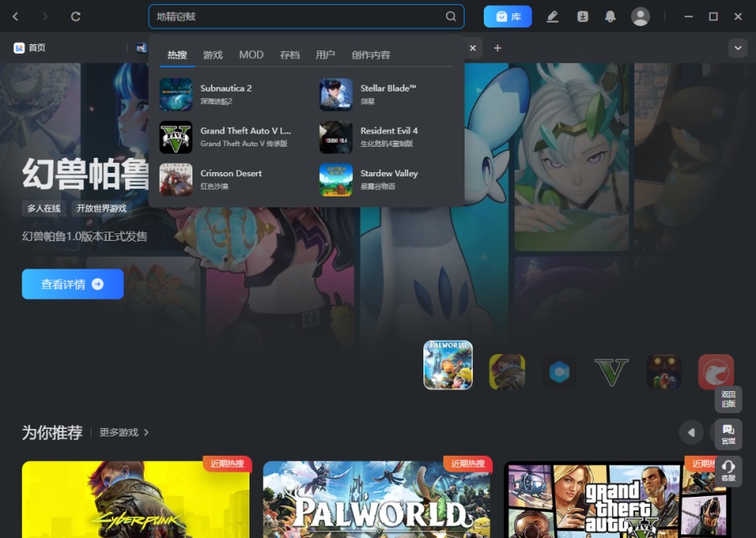Click the forward navigation arrow
Viewport: 756px width, 538px height.
coord(45,17)
